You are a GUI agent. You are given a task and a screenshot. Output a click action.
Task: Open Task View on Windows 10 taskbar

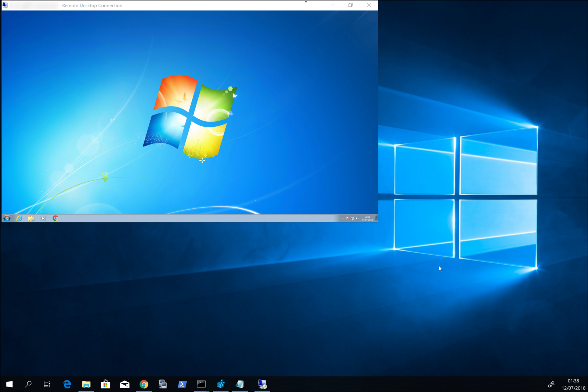47,384
